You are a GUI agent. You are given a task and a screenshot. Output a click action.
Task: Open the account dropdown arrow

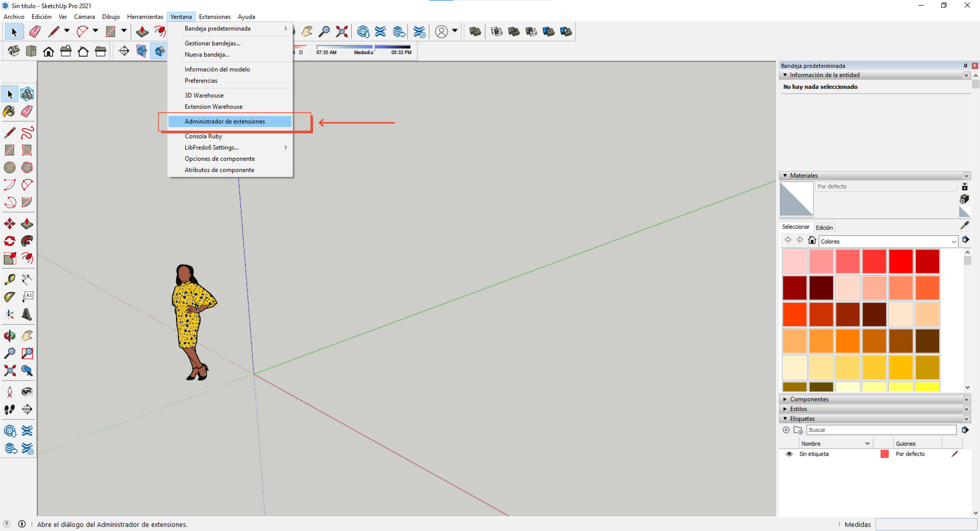tap(455, 31)
